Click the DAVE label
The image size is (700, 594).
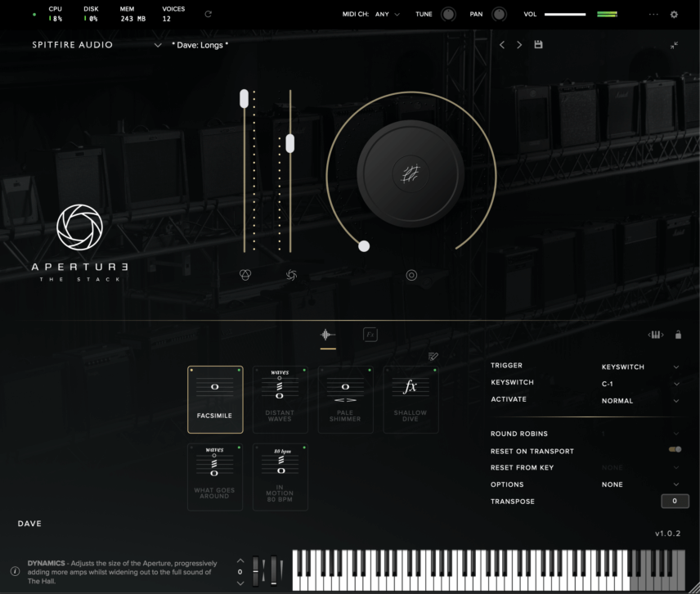(29, 524)
